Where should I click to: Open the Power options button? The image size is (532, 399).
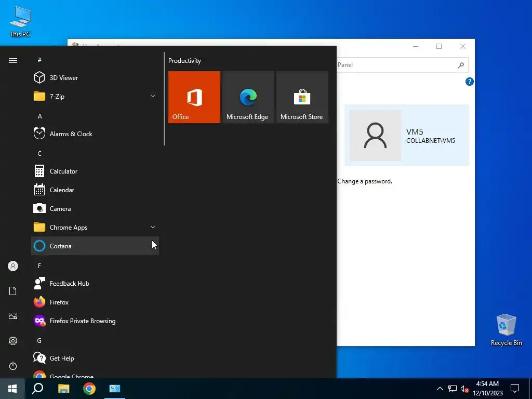13,366
